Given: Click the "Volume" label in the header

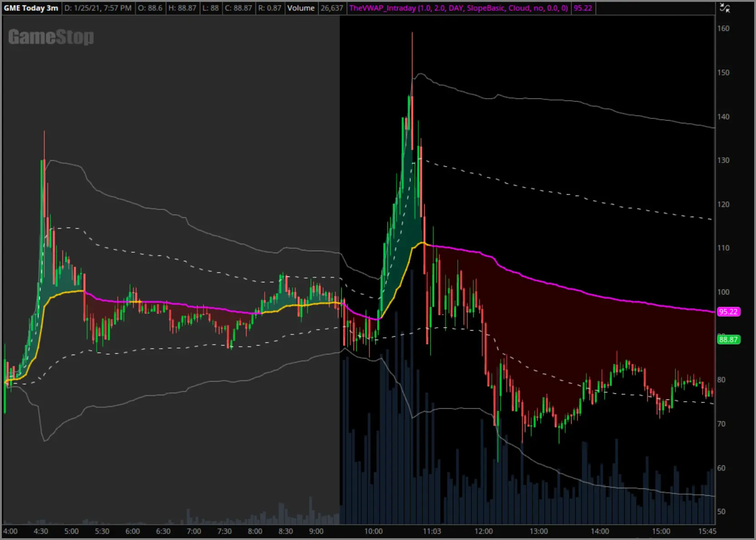Looking at the screenshot, I should tap(301, 8).
